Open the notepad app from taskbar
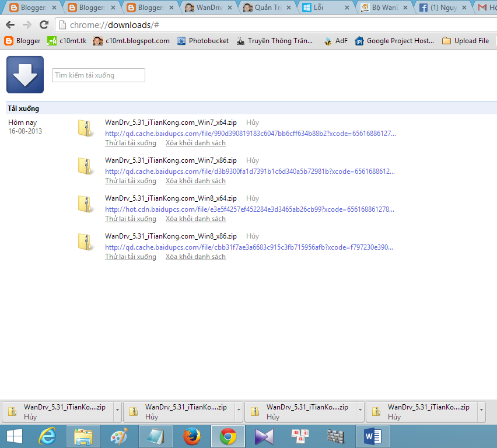The image size is (497, 448). pos(156,436)
